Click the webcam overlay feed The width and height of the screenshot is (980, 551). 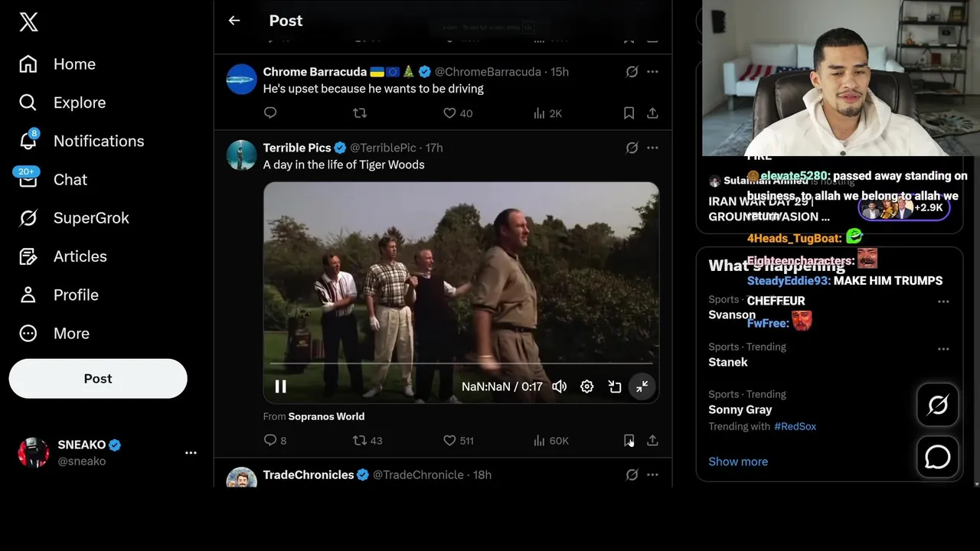[841, 78]
